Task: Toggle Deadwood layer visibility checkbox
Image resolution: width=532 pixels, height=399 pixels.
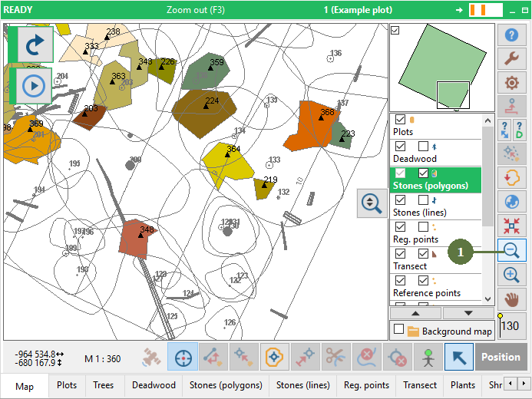Action: click(x=400, y=146)
